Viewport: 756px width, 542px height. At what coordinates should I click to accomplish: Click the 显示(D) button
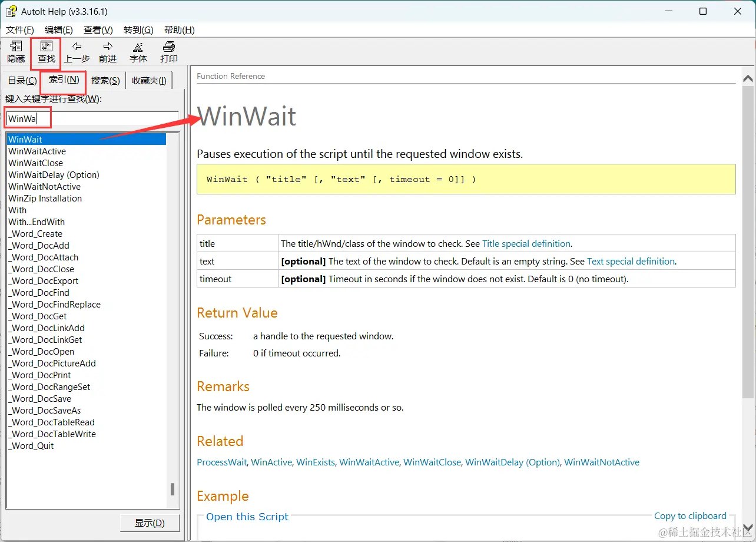[150, 523]
